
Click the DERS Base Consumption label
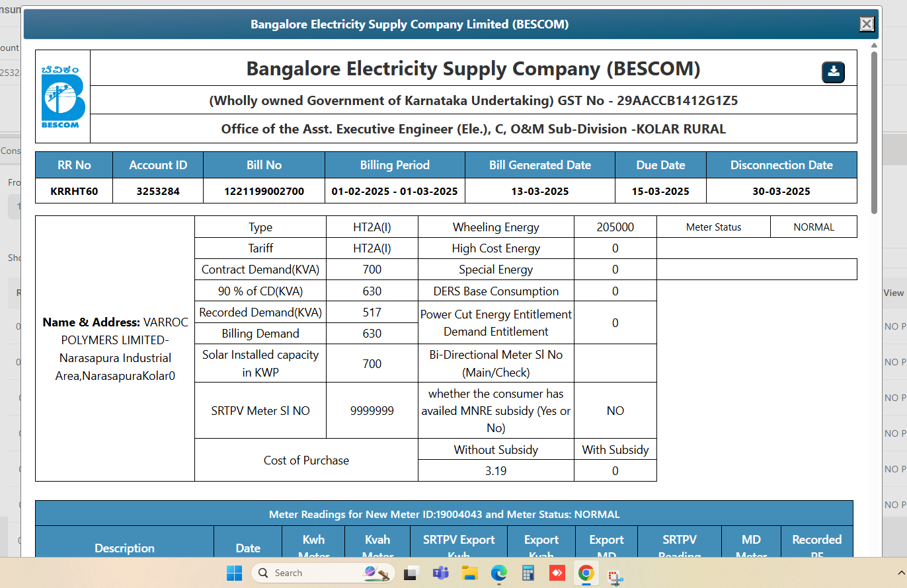[x=496, y=291]
